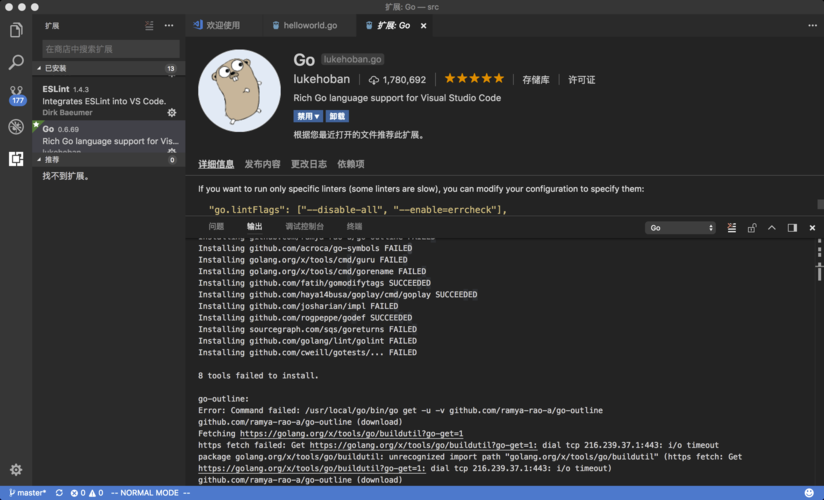Viewport: 824px width, 500px height.
Task: Click the 卸载 uninstall button
Action: (337, 116)
